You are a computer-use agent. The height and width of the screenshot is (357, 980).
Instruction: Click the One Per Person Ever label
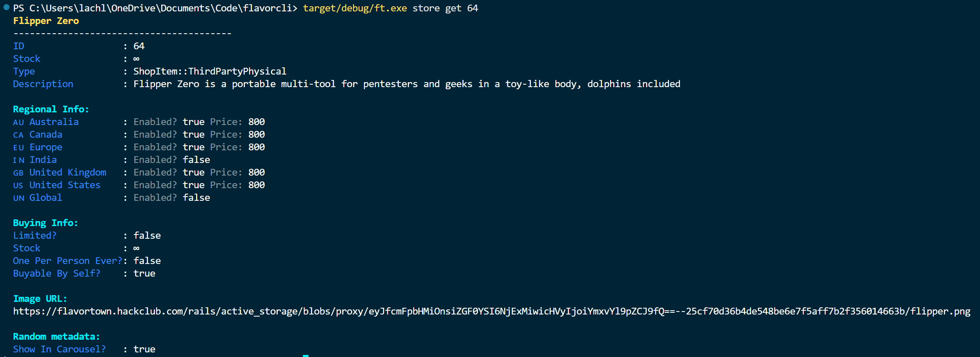point(67,261)
